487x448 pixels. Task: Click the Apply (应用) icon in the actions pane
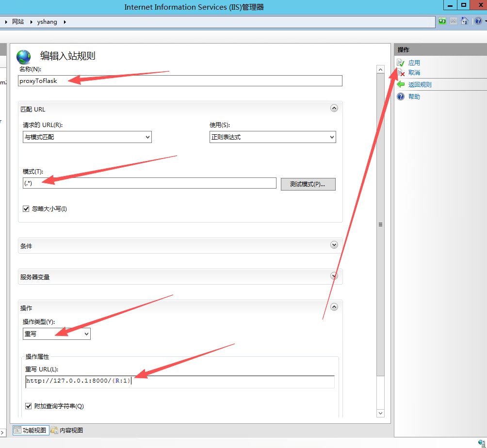point(401,63)
